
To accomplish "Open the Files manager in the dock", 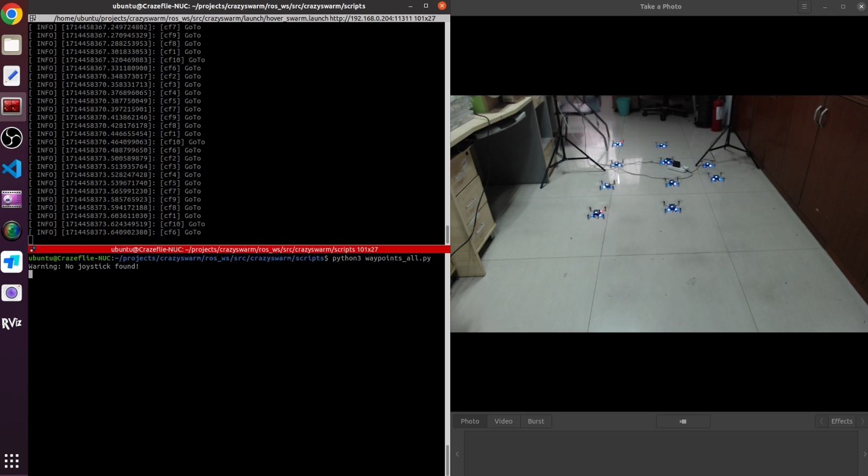I will (12, 45).
